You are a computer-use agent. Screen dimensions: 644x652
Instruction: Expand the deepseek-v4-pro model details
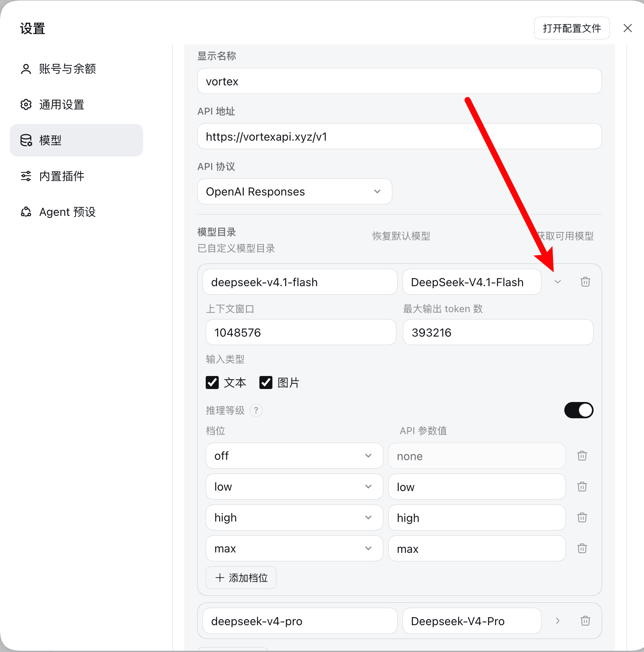(558, 621)
